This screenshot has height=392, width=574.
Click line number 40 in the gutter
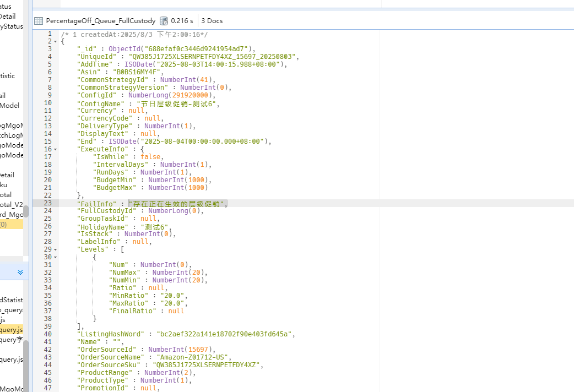coord(47,334)
